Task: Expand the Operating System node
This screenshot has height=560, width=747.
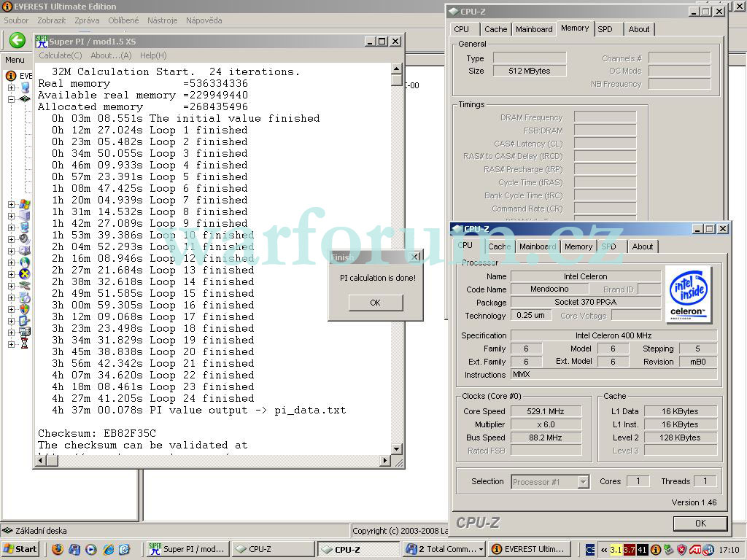Action: pos(11,204)
